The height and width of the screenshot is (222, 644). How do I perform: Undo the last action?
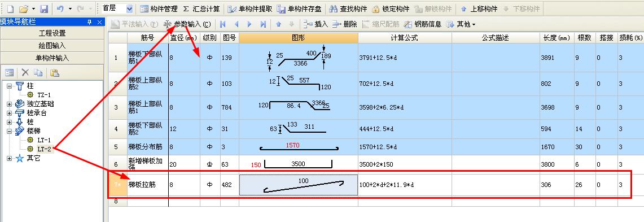(60, 8)
